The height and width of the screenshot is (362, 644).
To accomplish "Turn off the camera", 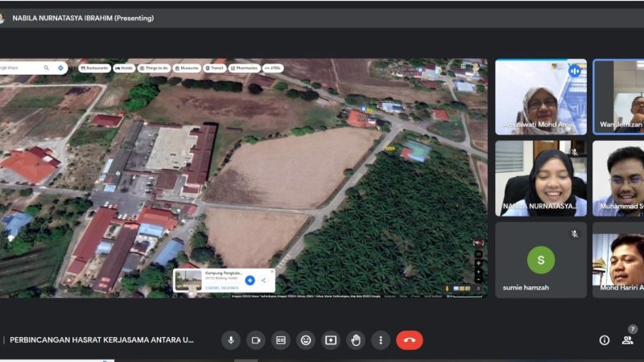I will [256, 340].
